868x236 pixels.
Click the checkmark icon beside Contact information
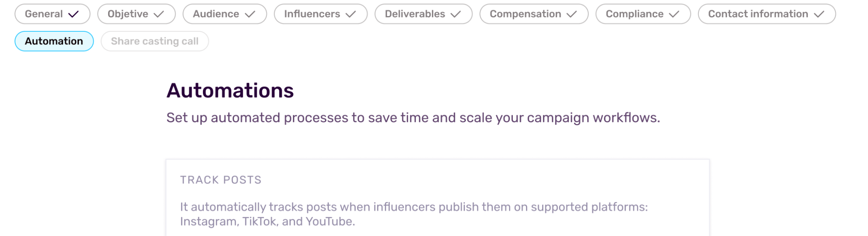pos(819,14)
